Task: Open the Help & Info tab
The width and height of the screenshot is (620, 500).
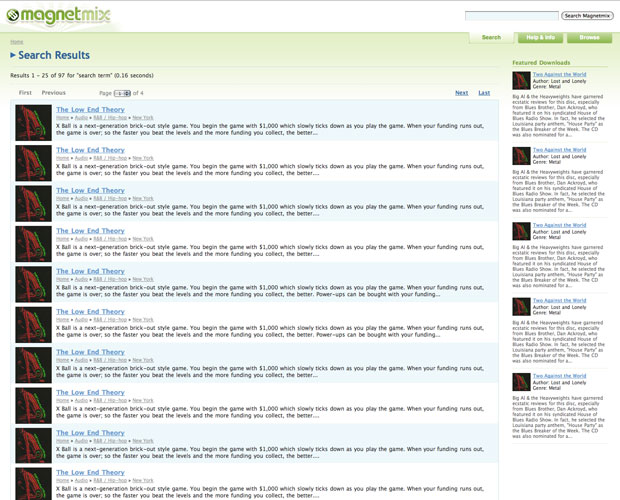Action: point(540,38)
